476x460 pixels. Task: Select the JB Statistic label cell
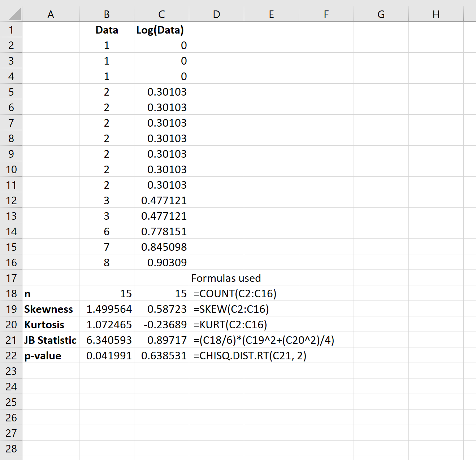point(50,340)
